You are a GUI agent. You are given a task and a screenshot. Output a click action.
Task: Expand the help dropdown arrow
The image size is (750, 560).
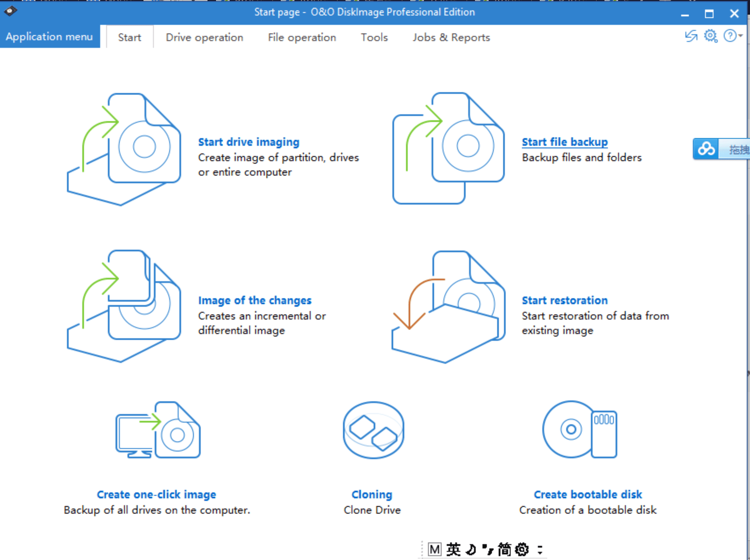coord(740,36)
